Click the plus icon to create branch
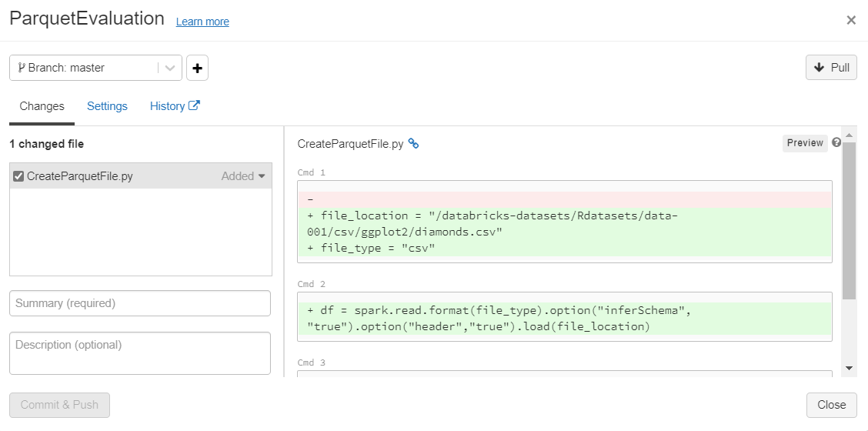 197,68
